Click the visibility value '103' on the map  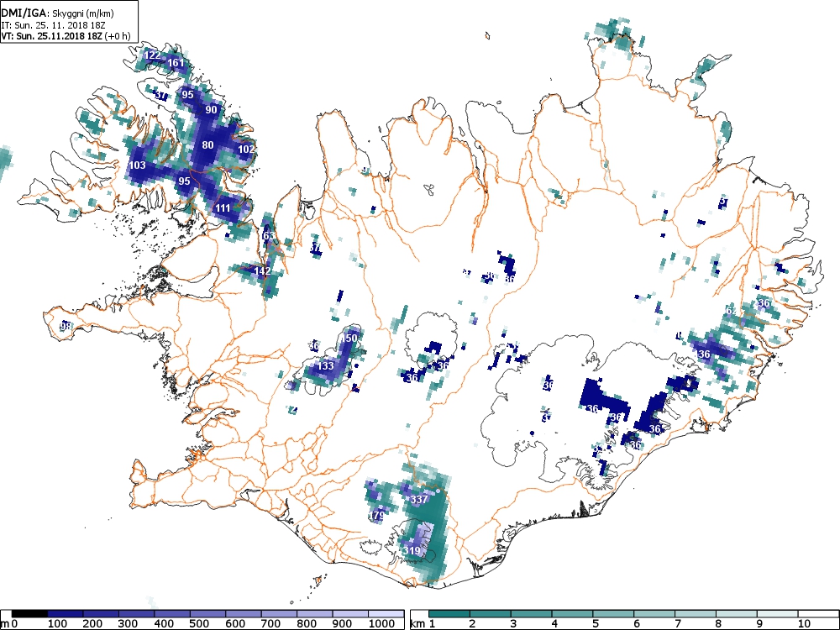pyautogui.click(x=138, y=165)
